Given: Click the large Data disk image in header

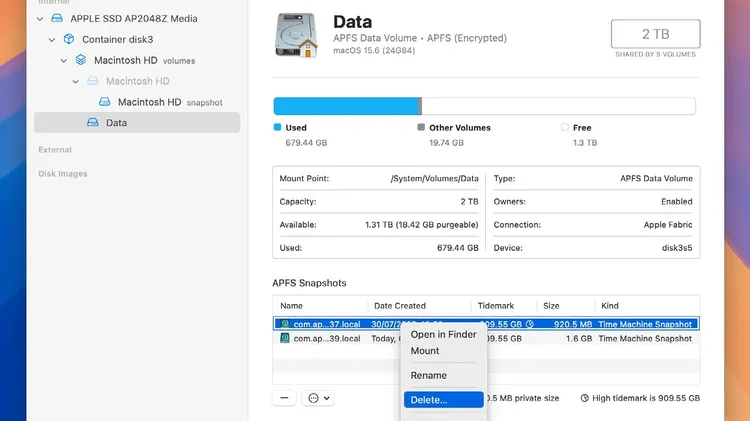Looking at the screenshot, I should [296, 35].
